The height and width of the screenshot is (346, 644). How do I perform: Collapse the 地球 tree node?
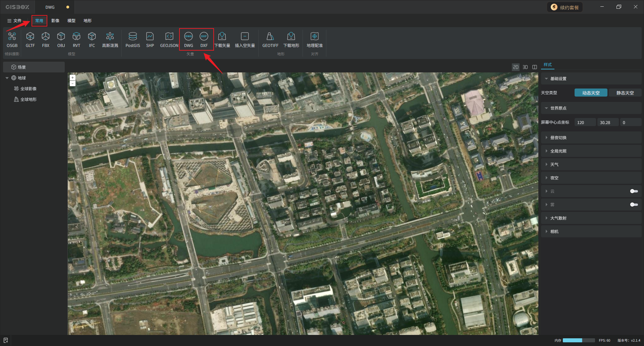click(x=7, y=78)
